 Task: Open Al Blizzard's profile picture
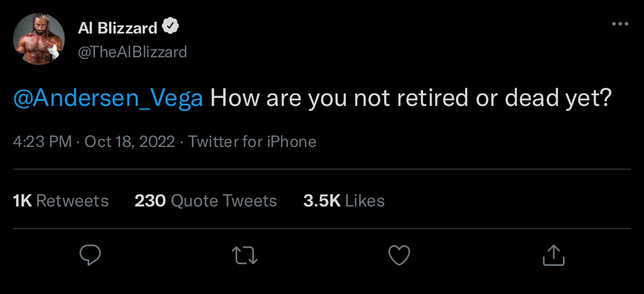tap(39, 39)
